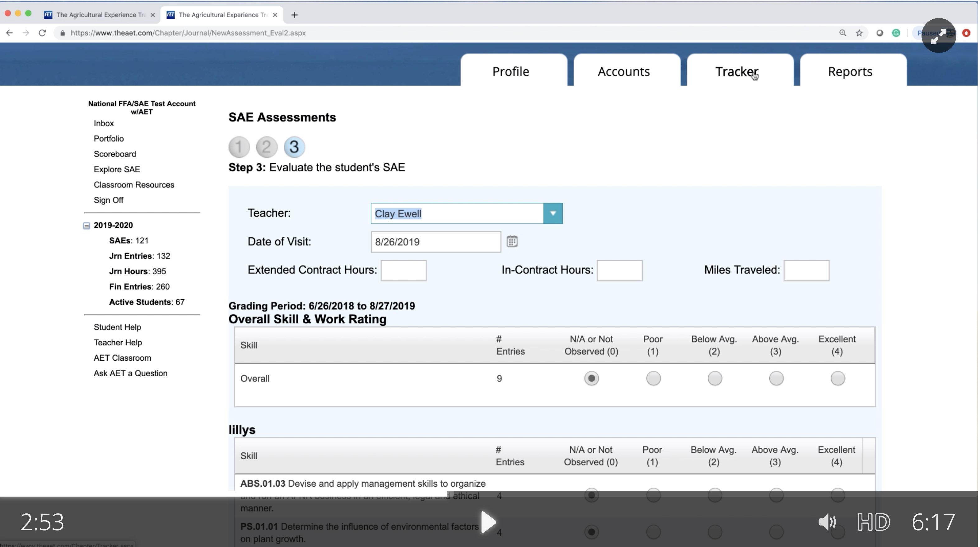980x547 pixels.
Task: Mute the video with the speaker icon
Action: 827,522
